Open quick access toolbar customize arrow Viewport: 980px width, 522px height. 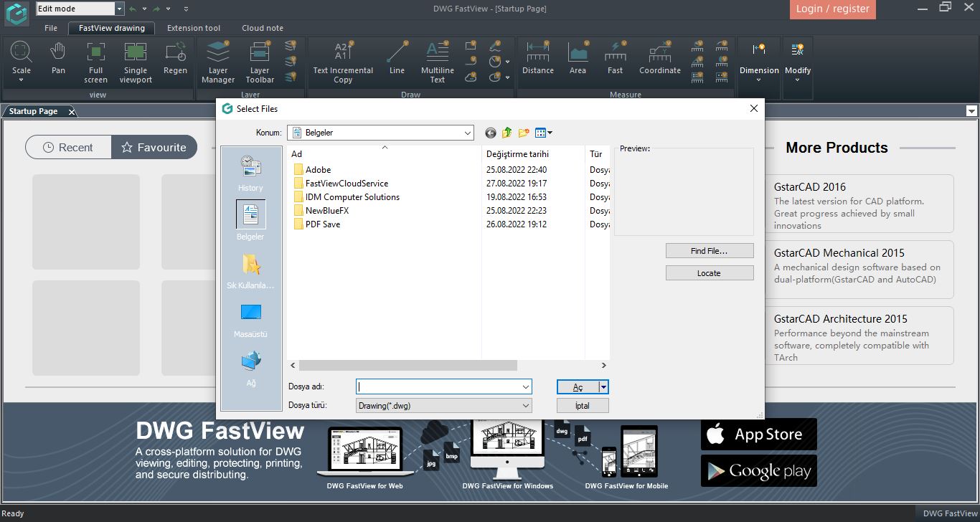pos(186,9)
